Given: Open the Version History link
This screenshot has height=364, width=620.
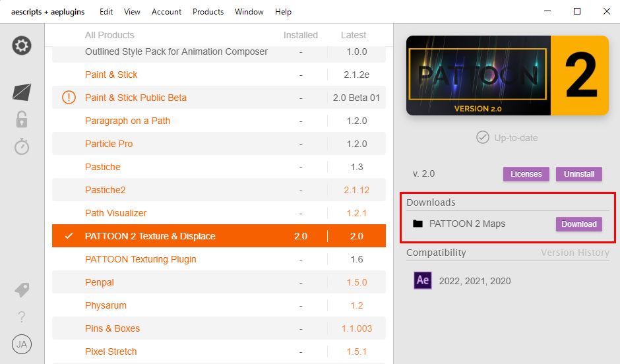Looking at the screenshot, I should coord(575,253).
